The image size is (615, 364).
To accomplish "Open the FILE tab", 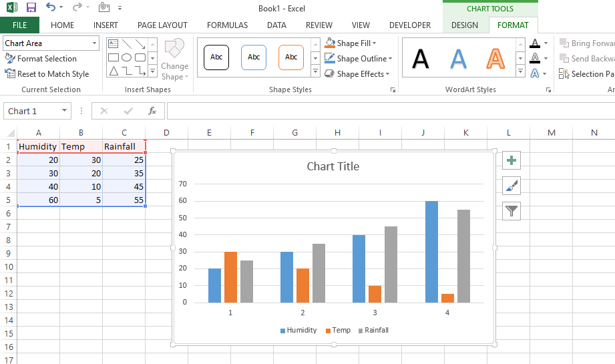I will pyautogui.click(x=19, y=25).
